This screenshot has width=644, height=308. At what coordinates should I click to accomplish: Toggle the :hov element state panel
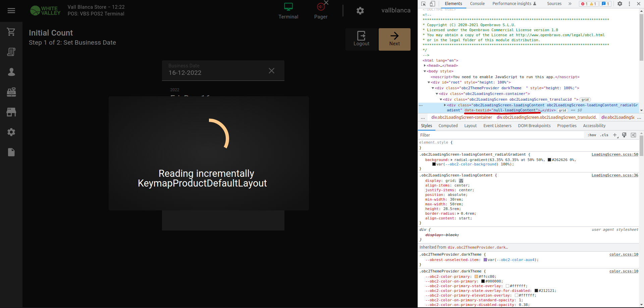592,135
